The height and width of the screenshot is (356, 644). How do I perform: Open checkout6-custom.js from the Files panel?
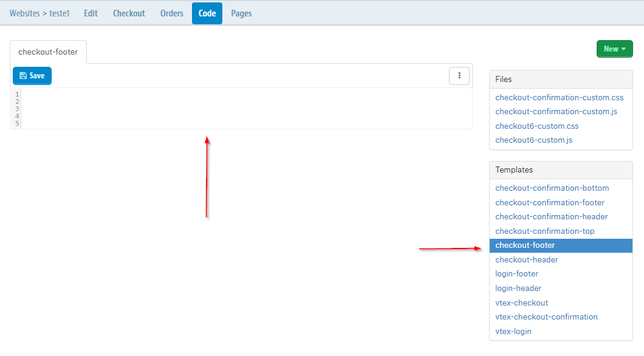click(533, 140)
